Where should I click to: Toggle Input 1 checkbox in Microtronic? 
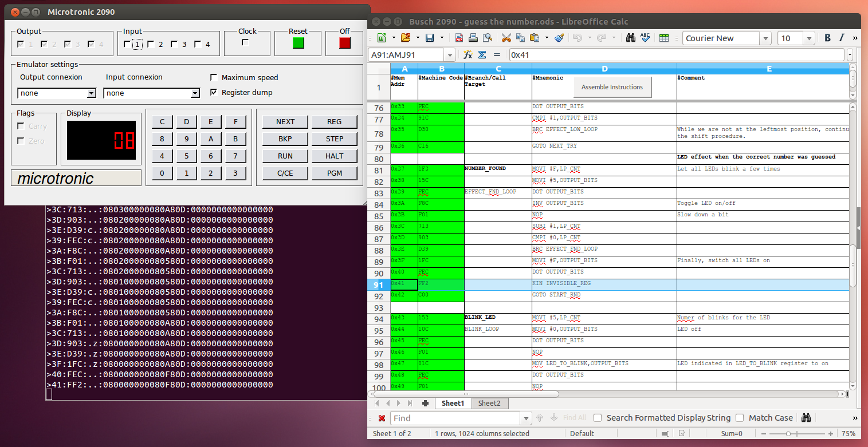coord(127,44)
